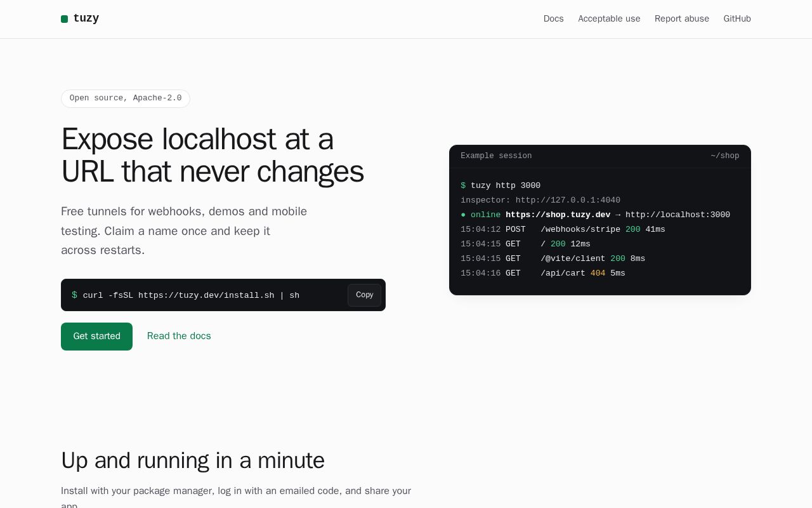Open the Docs page from the navigation
This screenshot has width=812, height=508.
point(553,19)
